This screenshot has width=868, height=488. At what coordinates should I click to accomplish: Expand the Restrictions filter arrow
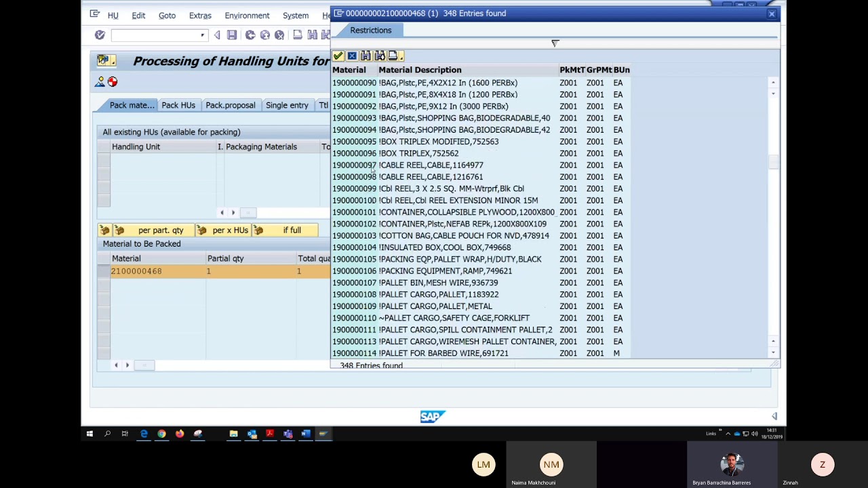555,43
